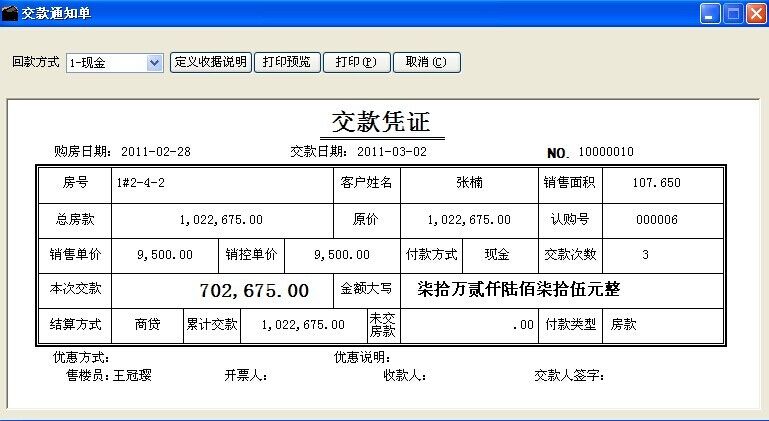Click the 销售面积 value 107.650
Screen dimensions: 769x421
click(x=656, y=183)
